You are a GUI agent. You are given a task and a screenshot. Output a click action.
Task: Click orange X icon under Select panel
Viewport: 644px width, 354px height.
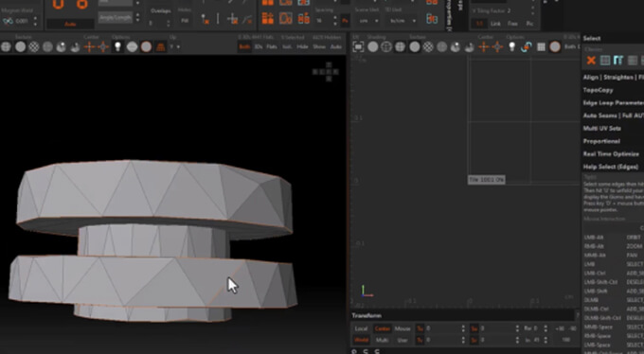(591, 61)
